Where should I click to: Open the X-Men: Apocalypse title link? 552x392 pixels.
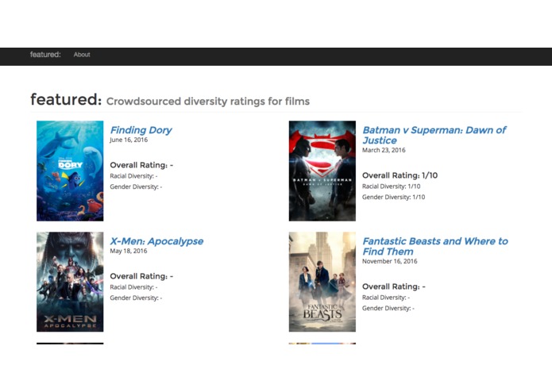[x=156, y=241]
